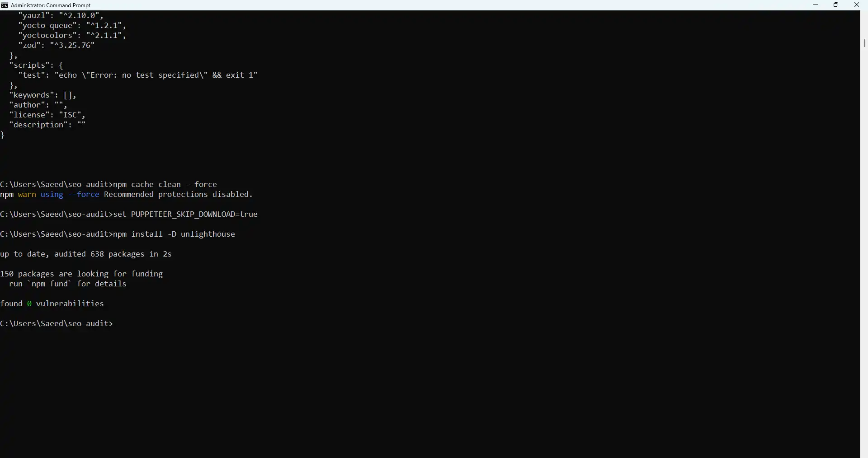This screenshot has width=868, height=458.
Task: Minimize the Command Prompt window
Action: click(x=816, y=5)
